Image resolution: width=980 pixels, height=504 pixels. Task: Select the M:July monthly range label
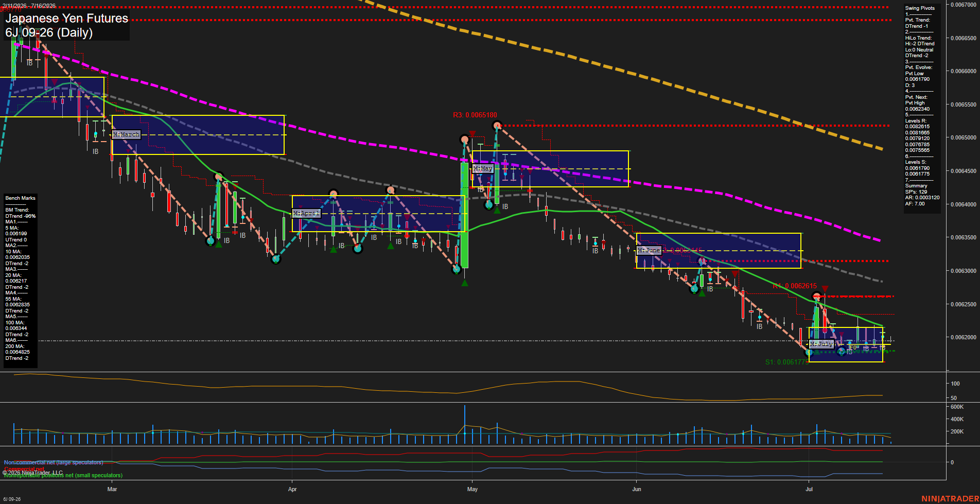821,343
